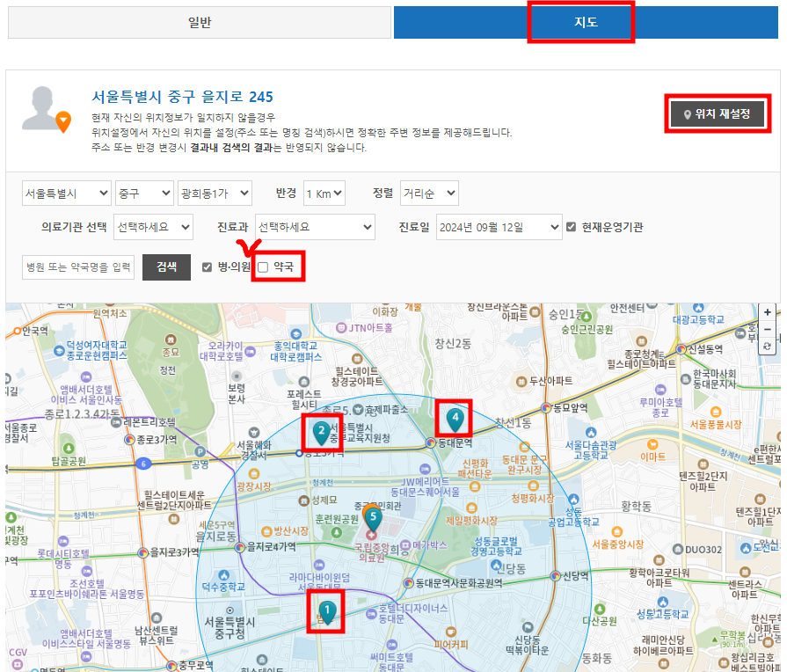Open the 서울특별시 city dropdown
787x672 pixels.
click(x=66, y=194)
